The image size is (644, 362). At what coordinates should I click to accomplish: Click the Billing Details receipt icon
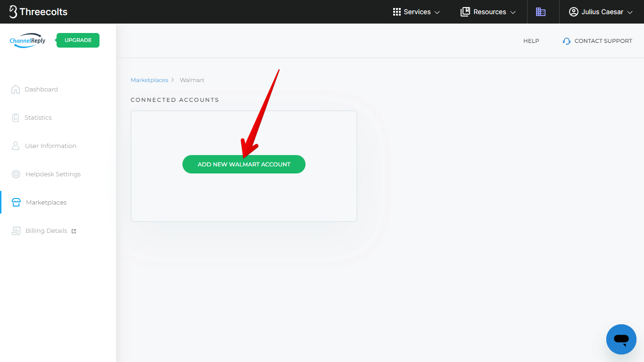pyautogui.click(x=16, y=230)
